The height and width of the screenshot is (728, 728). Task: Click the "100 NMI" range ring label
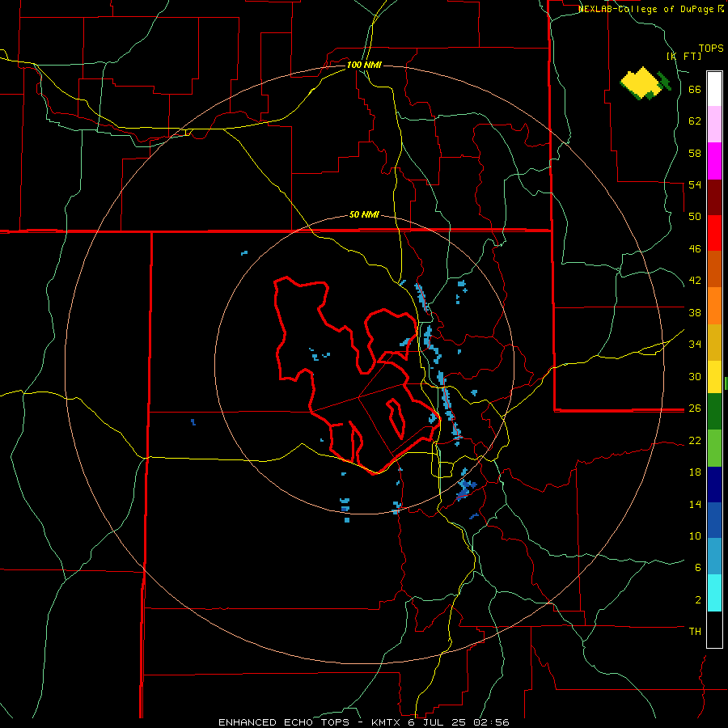(x=364, y=65)
